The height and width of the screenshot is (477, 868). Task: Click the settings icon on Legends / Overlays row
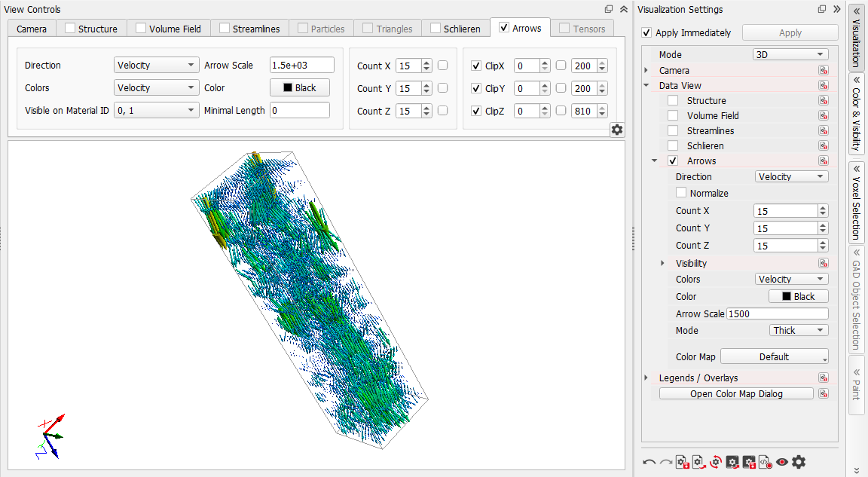click(824, 378)
